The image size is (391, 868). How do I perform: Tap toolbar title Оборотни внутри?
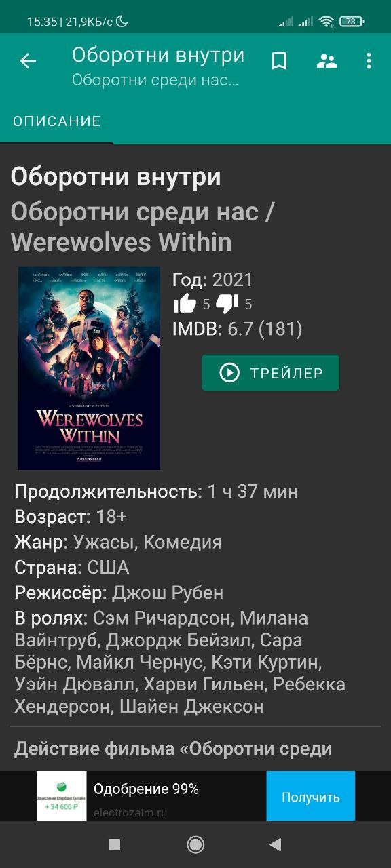(158, 55)
